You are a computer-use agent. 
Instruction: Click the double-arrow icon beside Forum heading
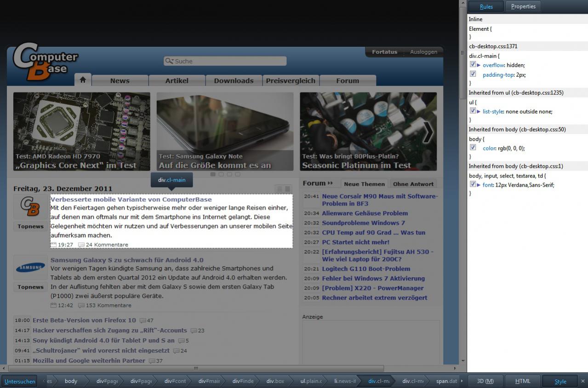click(331, 183)
